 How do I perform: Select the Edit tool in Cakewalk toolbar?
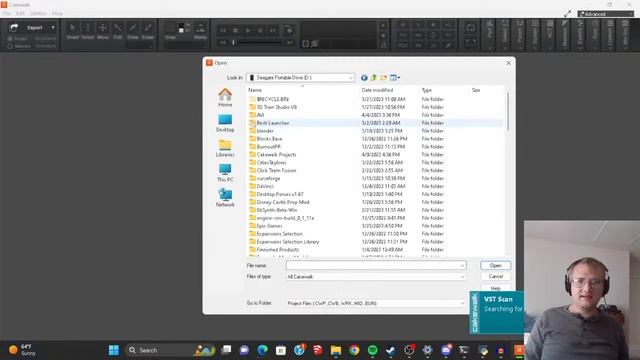[x=118, y=31]
